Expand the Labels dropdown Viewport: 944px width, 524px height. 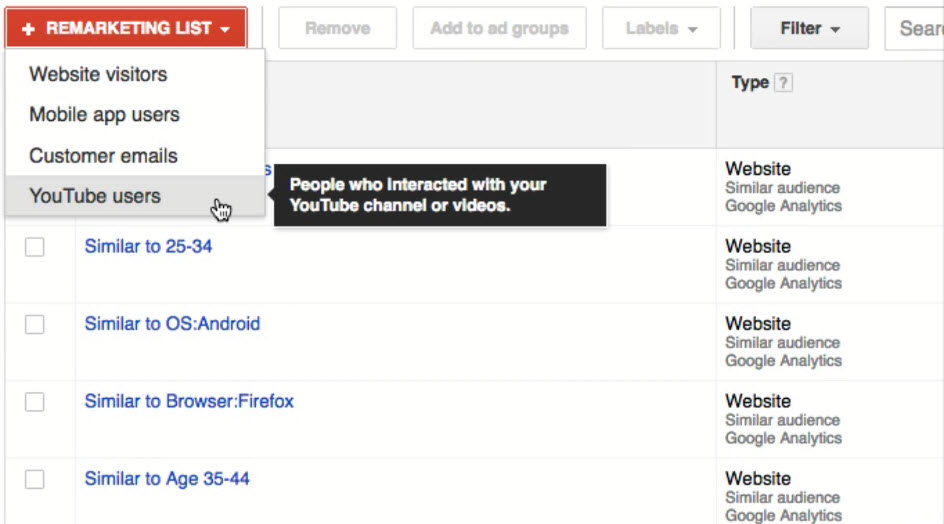coord(661,29)
